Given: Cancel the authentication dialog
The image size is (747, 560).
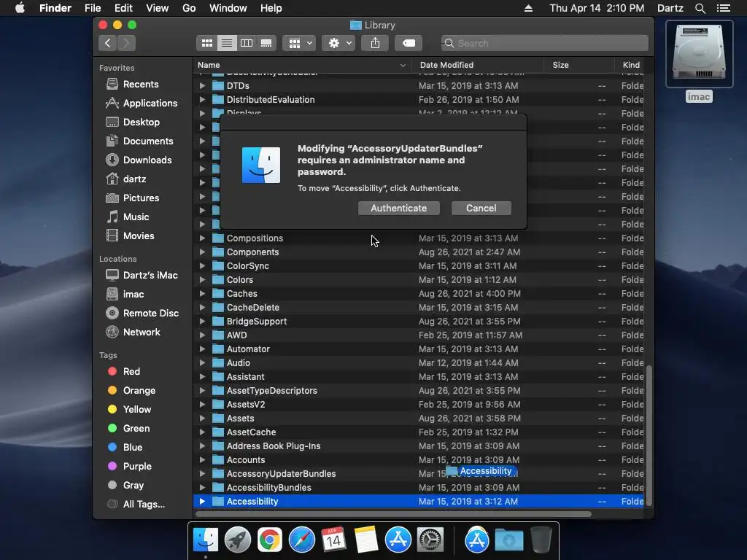Looking at the screenshot, I should point(481,208).
